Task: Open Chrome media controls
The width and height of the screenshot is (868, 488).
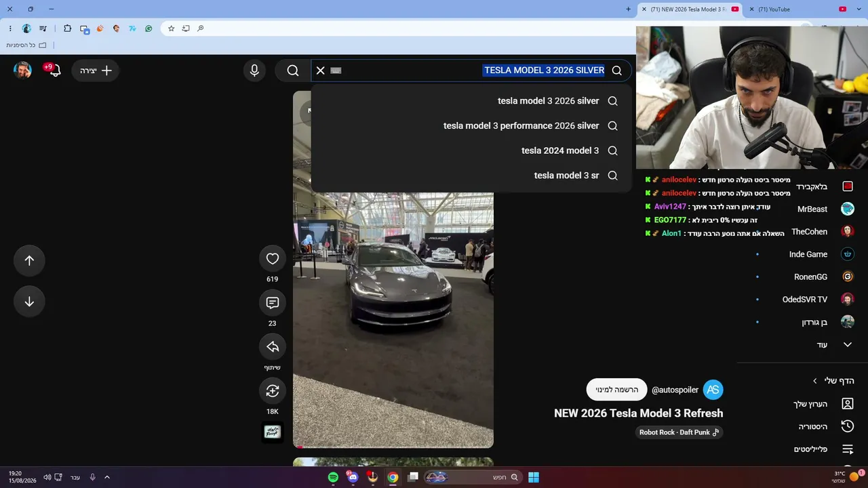Action: pos(43,28)
